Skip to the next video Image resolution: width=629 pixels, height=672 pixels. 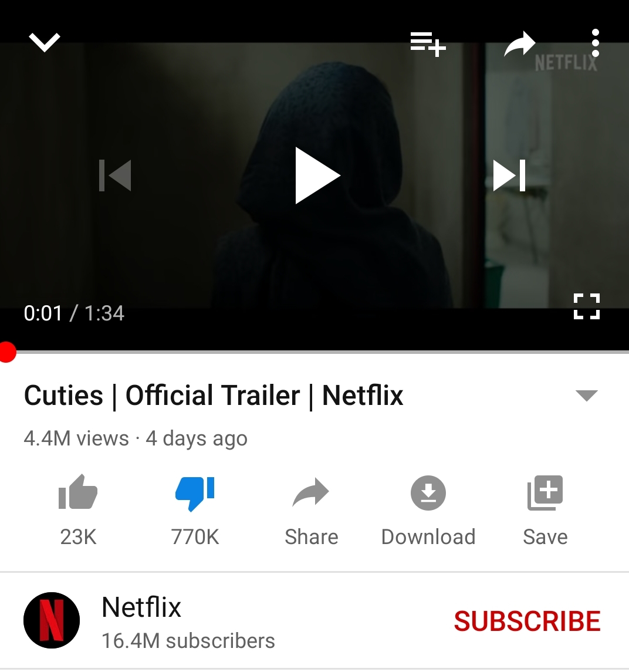(509, 175)
